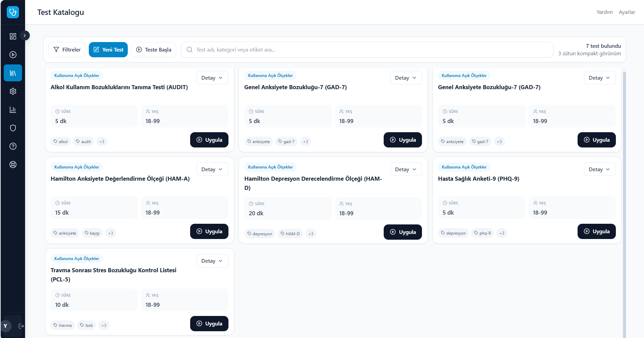This screenshot has width=644, height=338.
Task: Focus the test search input field
Action: 367,49
